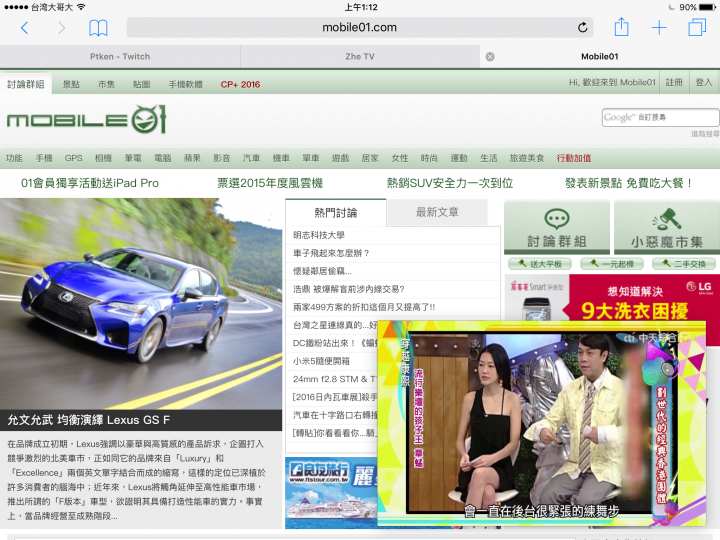Tap the Safari forward arrow
The image size is (720, 540).
[x=61, y=28]
